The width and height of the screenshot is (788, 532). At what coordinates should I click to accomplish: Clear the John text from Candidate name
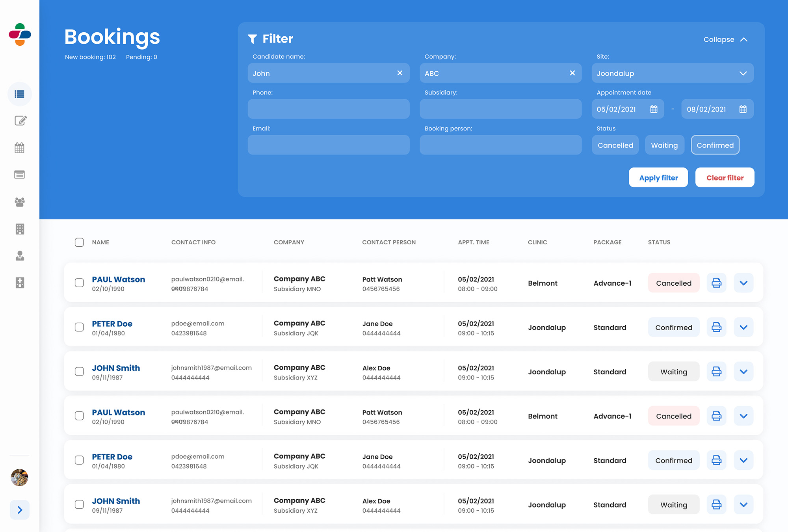click(x=400, y=73)
